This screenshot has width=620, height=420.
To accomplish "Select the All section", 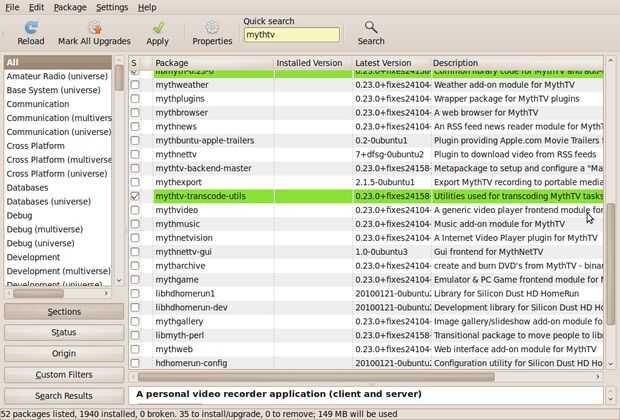I will [58, 62].
